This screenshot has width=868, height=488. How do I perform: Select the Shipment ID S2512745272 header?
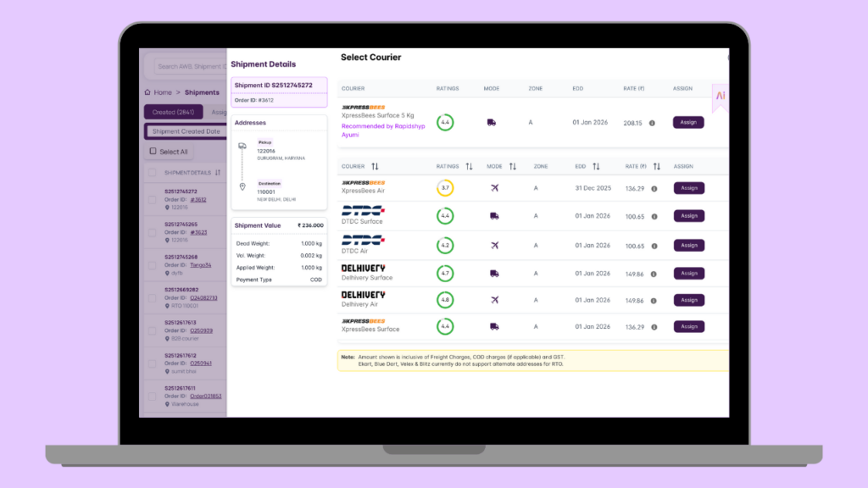tap(274, 86)
